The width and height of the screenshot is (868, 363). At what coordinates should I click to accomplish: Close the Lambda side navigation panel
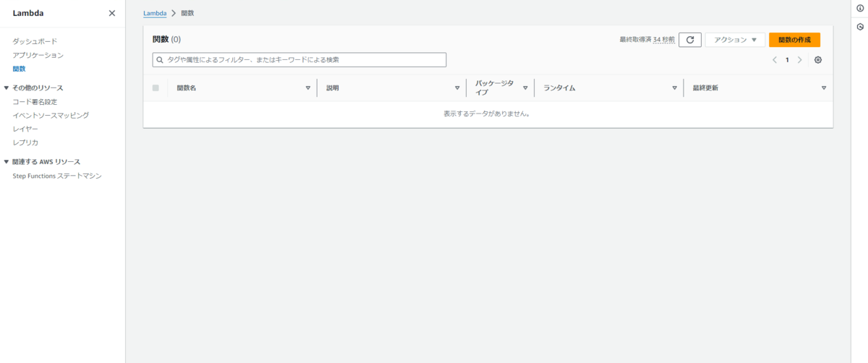pos(111,13)
